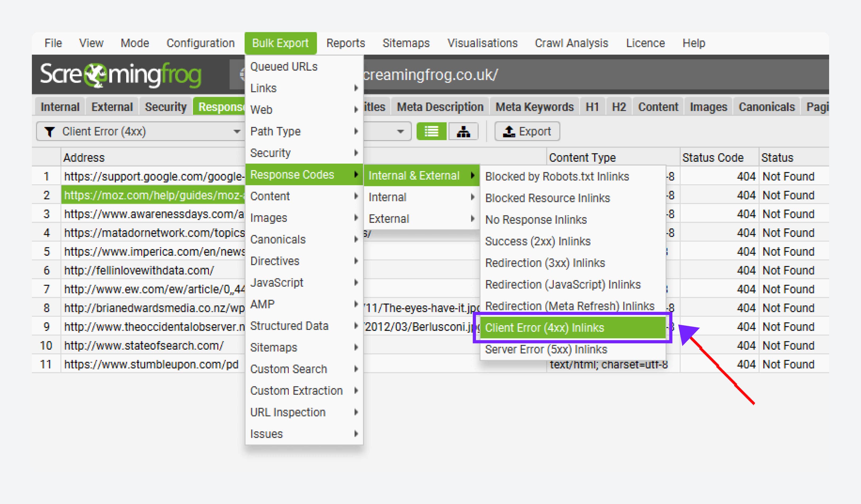Select Queued URLs in Bulk Export
Viewport: 861px width, 504px height.
(x=304, y=67)
